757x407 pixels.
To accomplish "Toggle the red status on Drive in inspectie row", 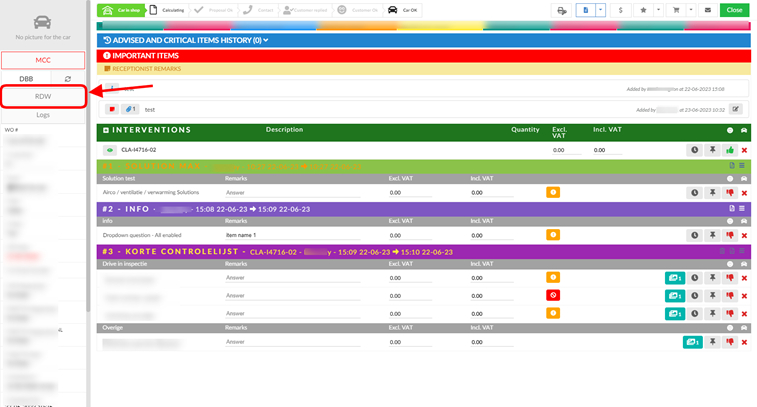I will coord(553,295).
